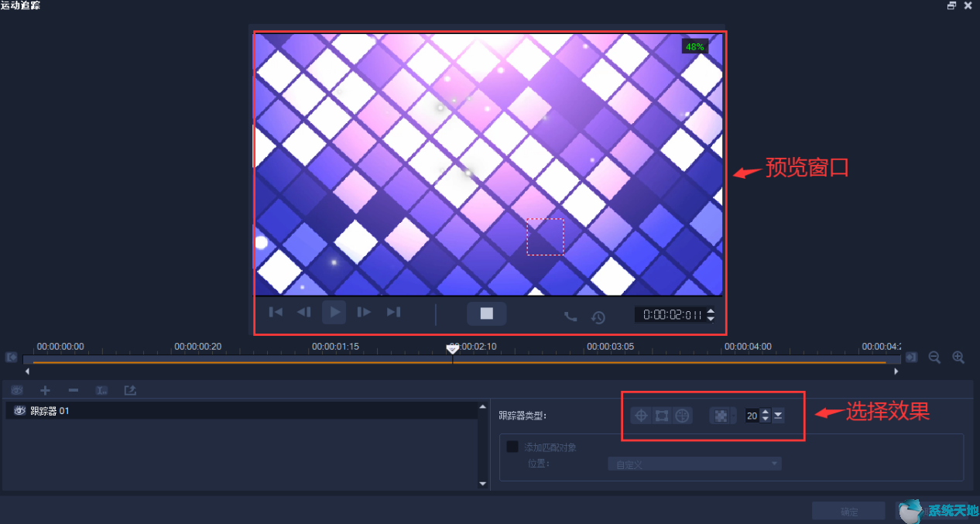Remove the tracker with minus icon
This screenshot has width=980, height=524.
point(74,390)
